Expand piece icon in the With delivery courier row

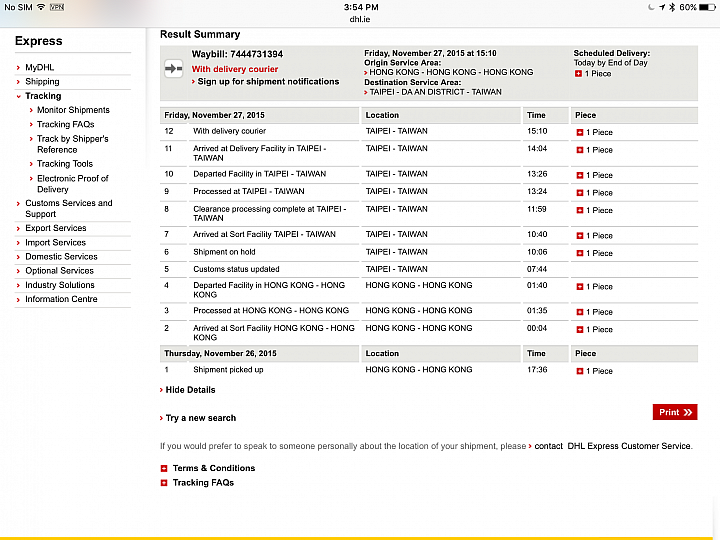click(580, 132)
